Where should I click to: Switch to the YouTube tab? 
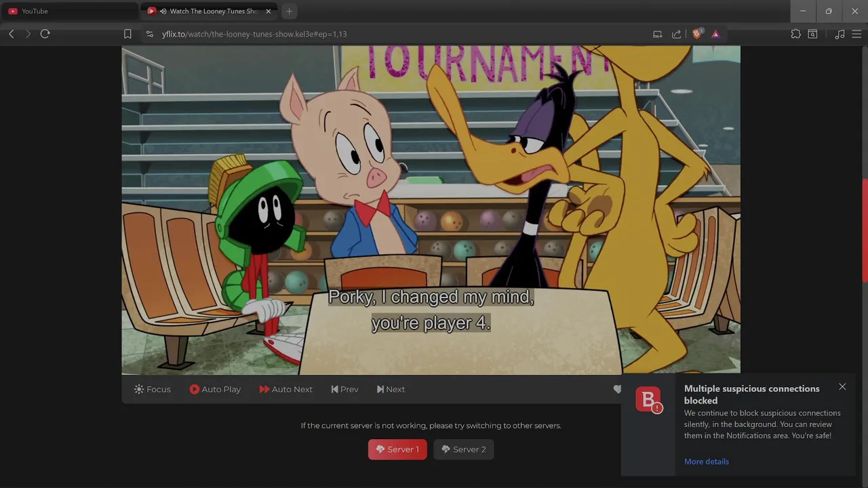tap(70, 11)
